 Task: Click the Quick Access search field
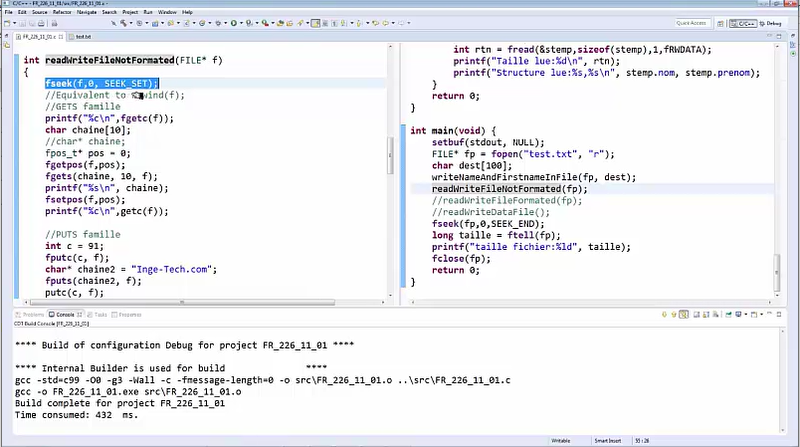tap(692, 22)
